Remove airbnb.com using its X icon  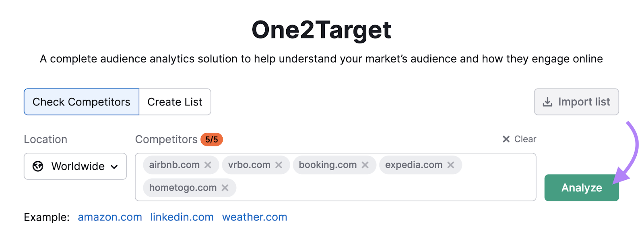[x=208, y=165]
